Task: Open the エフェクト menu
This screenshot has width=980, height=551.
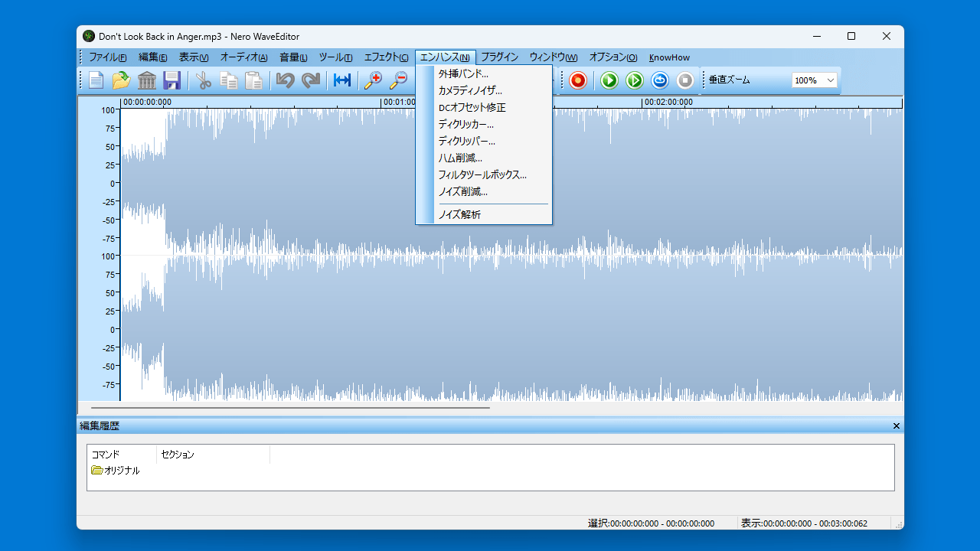Action: [x=386, y=57]
